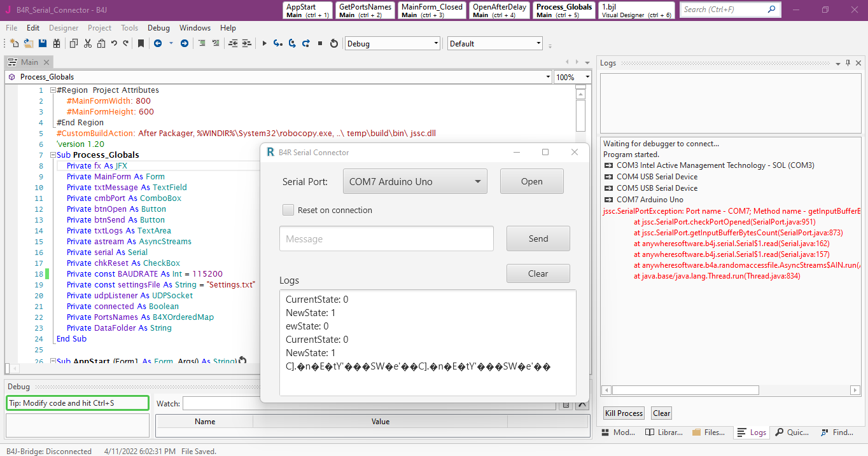
Task: Open 1.bjl in Visual Designer shortcut
Action: click(636, 10)
